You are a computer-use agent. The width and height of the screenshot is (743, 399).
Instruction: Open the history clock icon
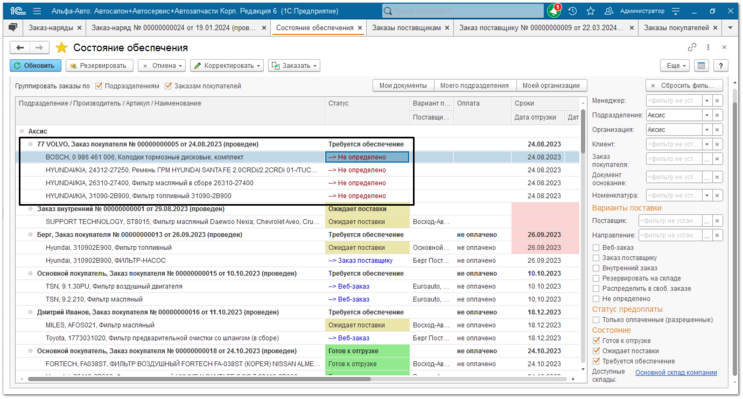pyautogui.click(x=573, y=11)
